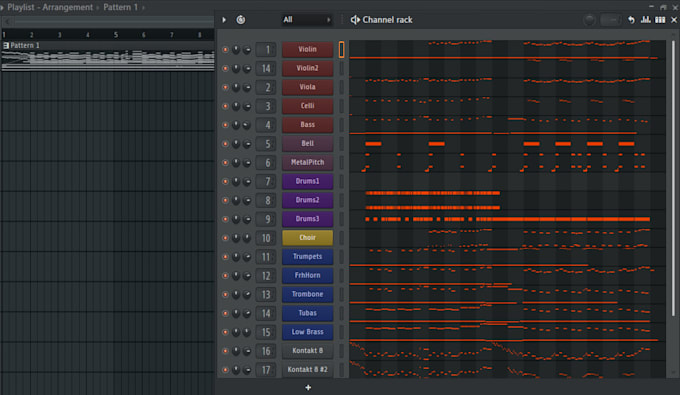Click the Drums2 channel volume knob
This screenshot has width=680, height=395.
coord(247,200)
